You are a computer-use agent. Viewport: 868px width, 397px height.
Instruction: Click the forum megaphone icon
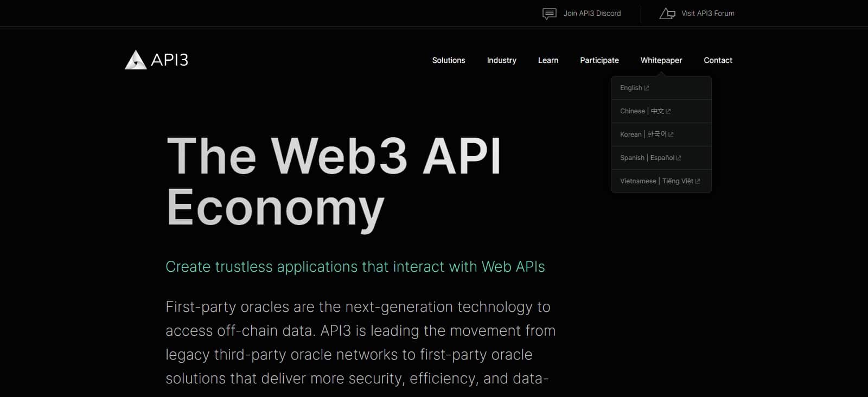(667, 14)
